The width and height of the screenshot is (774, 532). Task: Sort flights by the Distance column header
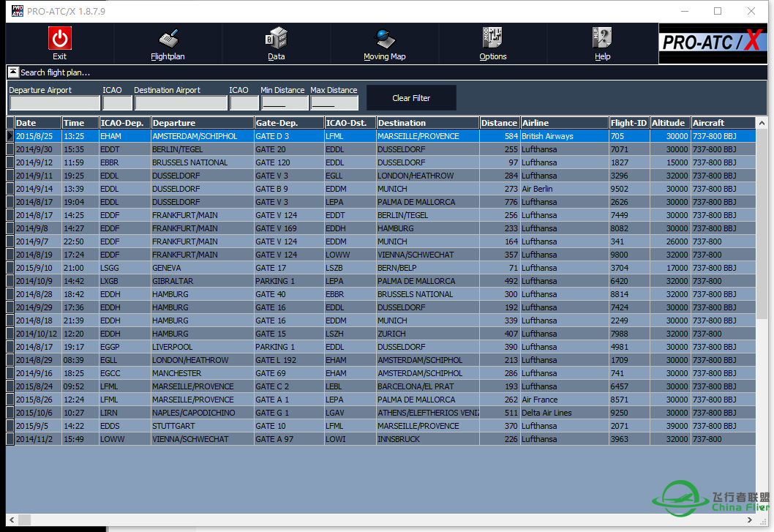(x=499, y=122)
